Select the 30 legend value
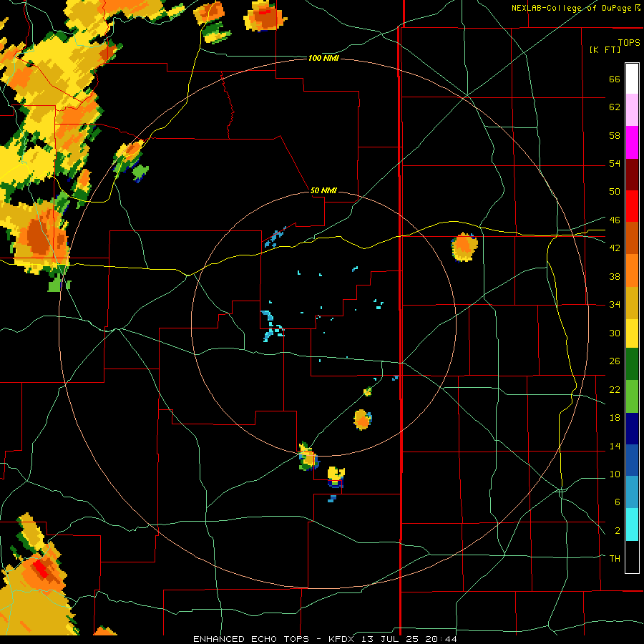644x644 pixels. (615, 333)
